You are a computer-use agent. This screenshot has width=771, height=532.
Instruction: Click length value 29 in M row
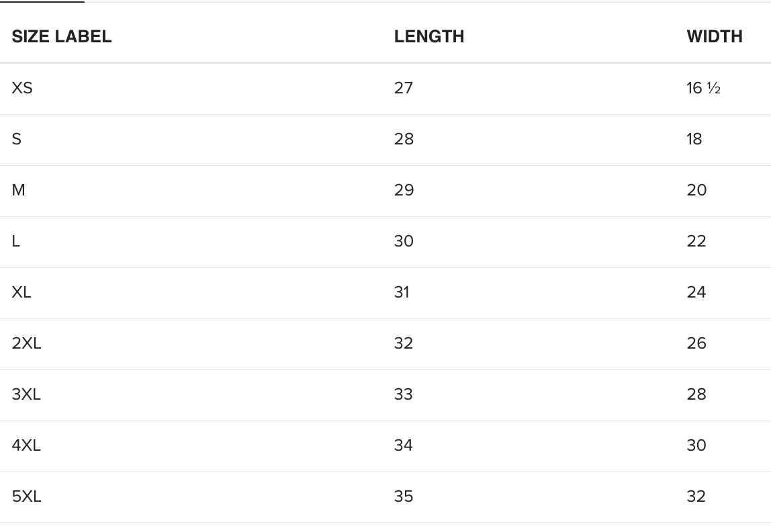(x=404, y=190)
